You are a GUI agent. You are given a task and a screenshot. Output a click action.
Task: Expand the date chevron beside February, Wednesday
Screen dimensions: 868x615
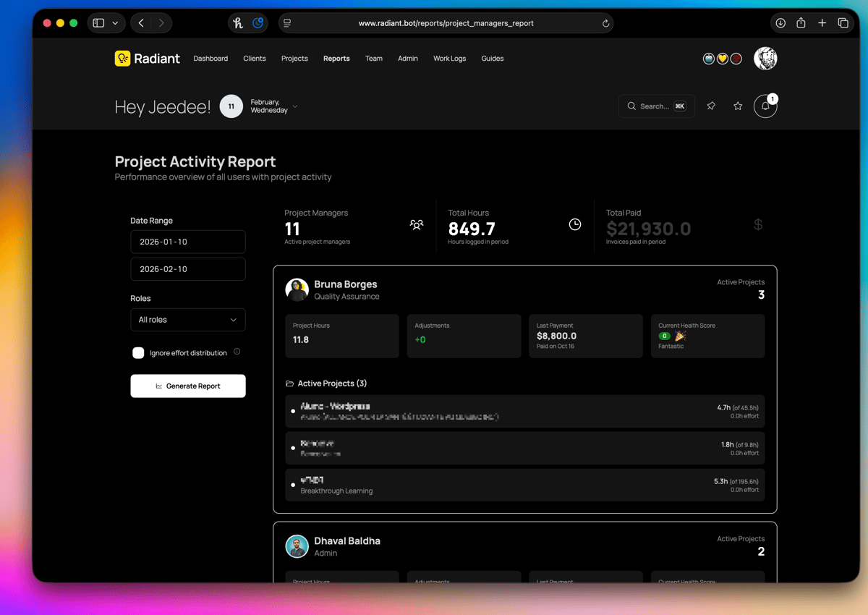tap(295, 107)
